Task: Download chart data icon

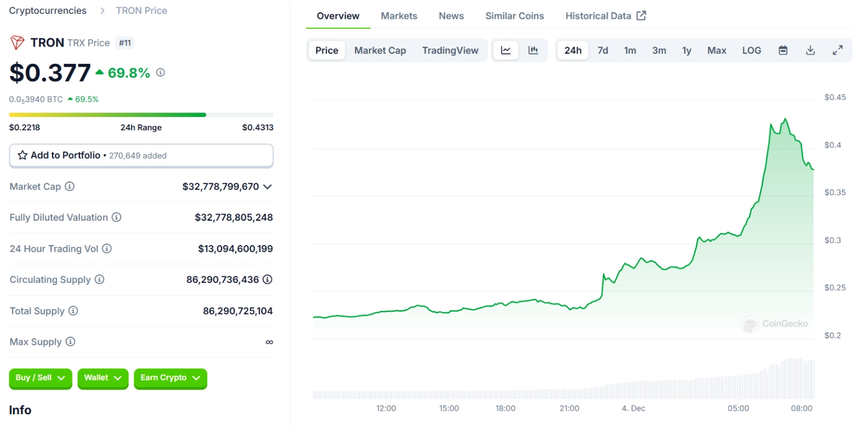Action: pyautogui.click(x=810, y=50)
